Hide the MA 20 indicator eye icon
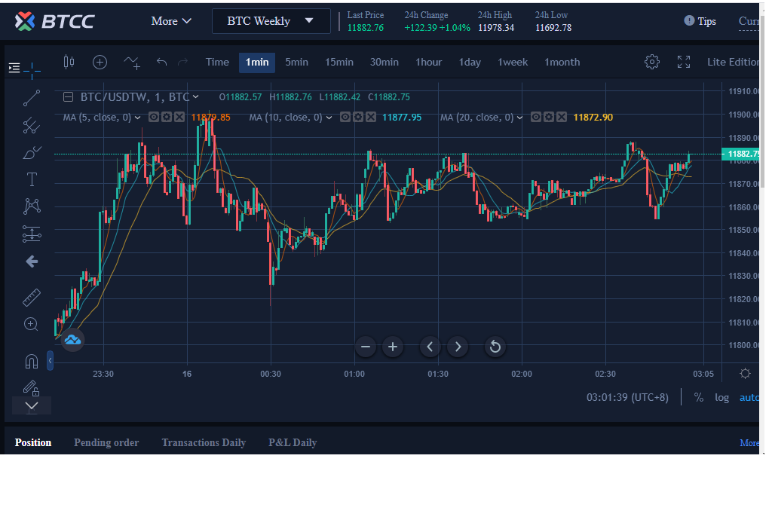The height and width of the screenshot is (532, 772). (x=536, y=117)
